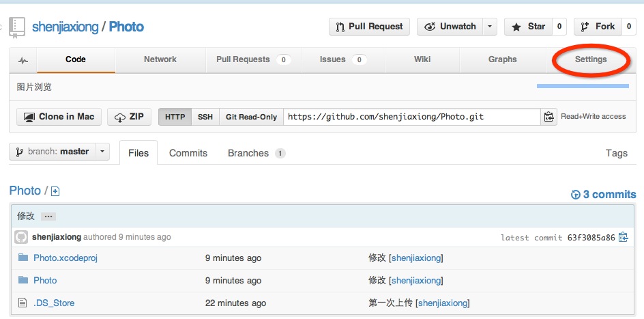Click the 第一次上传 commit message
This screenshot has width=644, height=319.
point(391,303)
